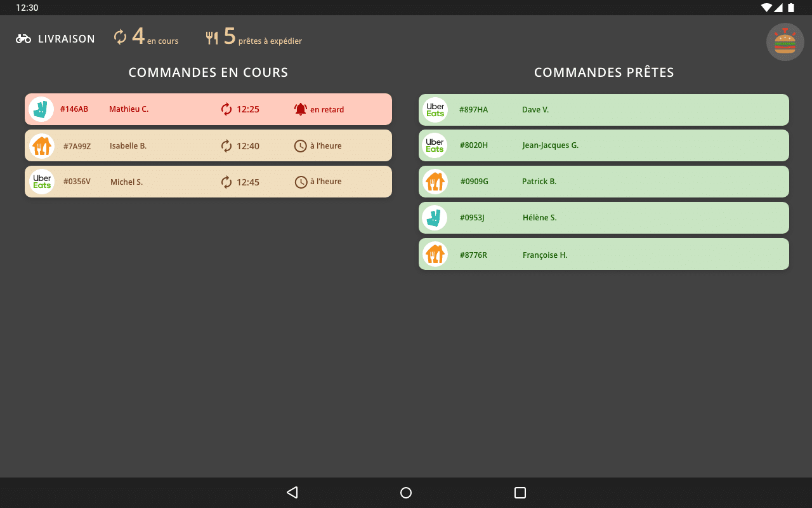Click order number #8020H
812x508 pixels.
[x=474, y=145]
